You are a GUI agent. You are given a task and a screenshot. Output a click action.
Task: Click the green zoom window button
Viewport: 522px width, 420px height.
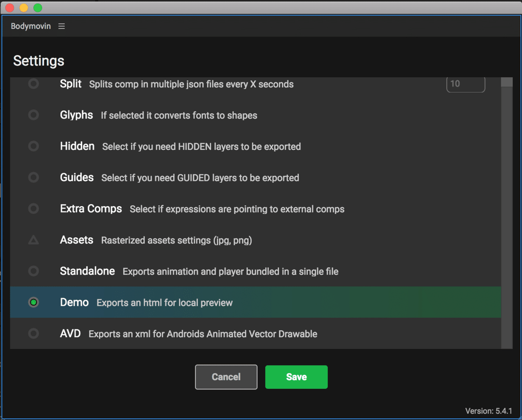[38, 8]
